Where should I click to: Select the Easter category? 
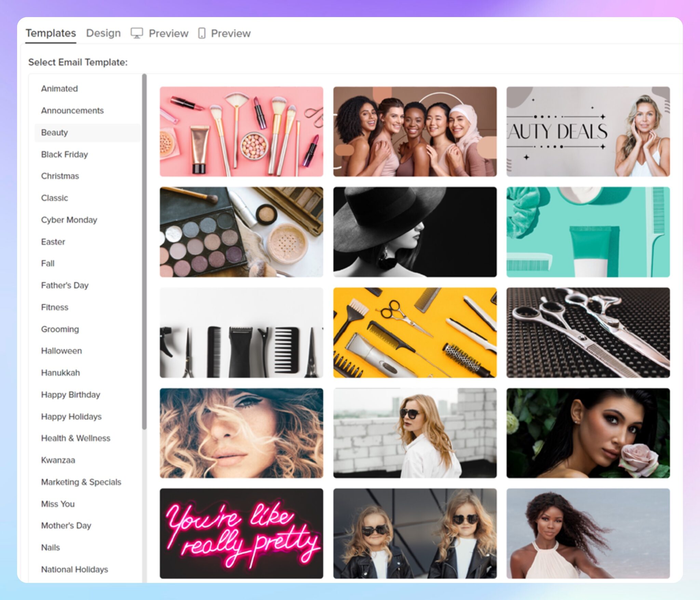pos(53,242)
